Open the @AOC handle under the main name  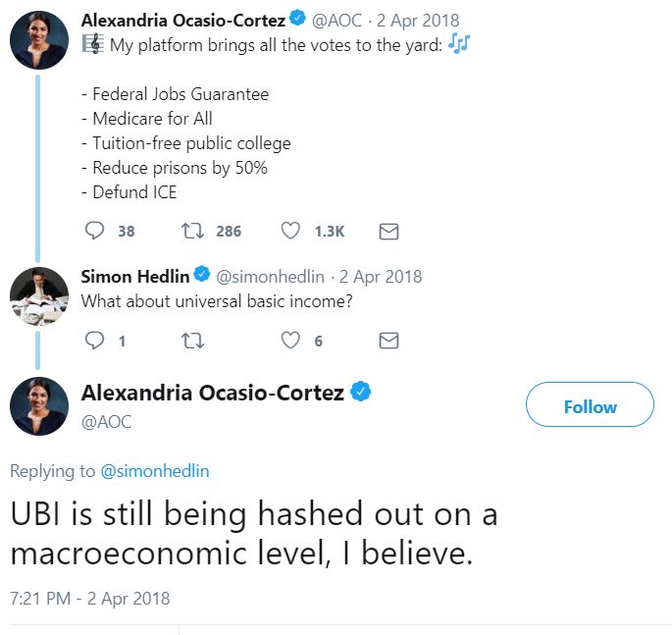pyautogui.click(x=106, y=422)
